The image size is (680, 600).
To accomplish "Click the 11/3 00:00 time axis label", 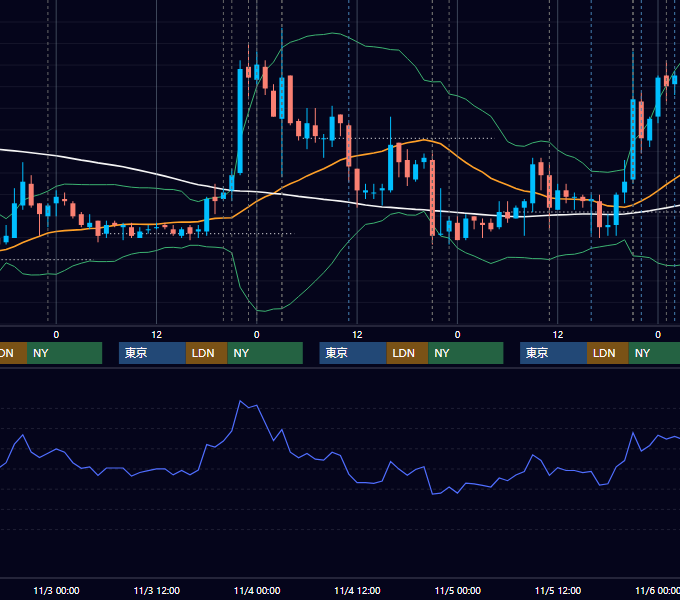I will coord(56,590).
